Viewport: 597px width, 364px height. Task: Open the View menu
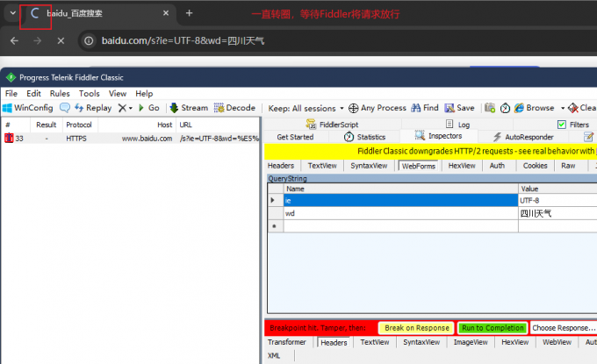click(x=118, y=94)
